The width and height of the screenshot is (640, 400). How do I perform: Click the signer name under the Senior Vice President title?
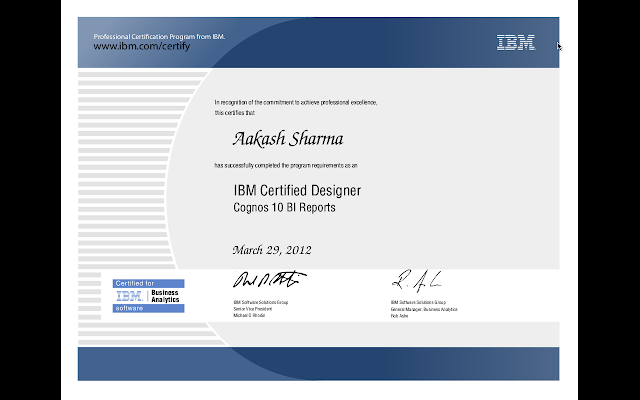pyautogui.click(x=249, y=316)
